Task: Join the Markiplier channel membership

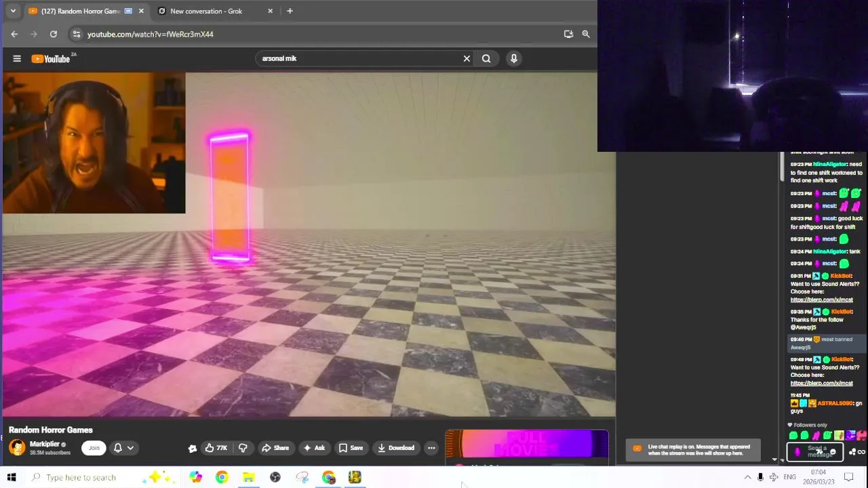Action: coord(94,448)
